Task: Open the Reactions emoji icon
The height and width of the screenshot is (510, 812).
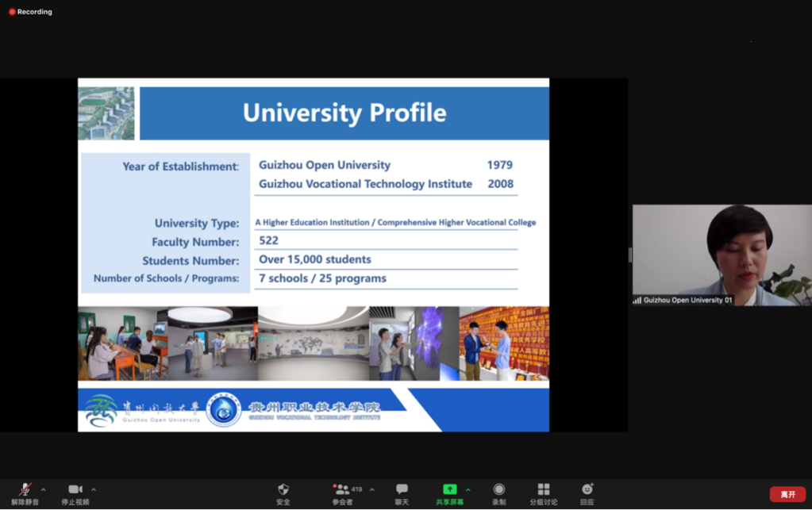Action: (587, 490)
